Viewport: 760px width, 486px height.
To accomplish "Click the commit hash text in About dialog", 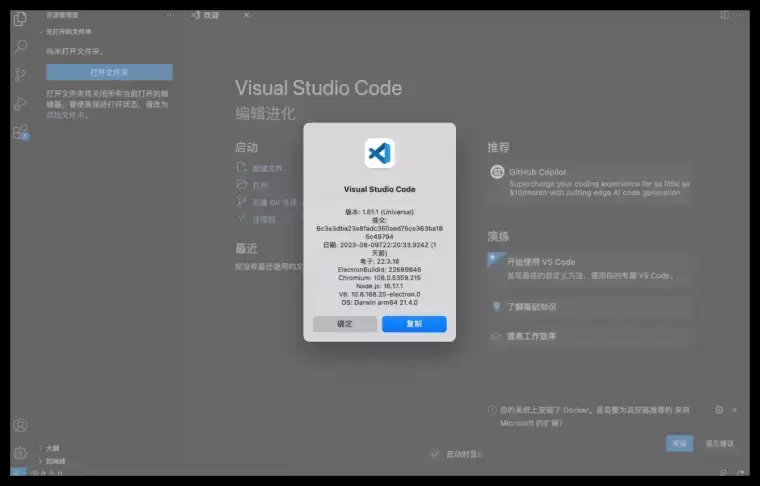I will pos(380,233).
